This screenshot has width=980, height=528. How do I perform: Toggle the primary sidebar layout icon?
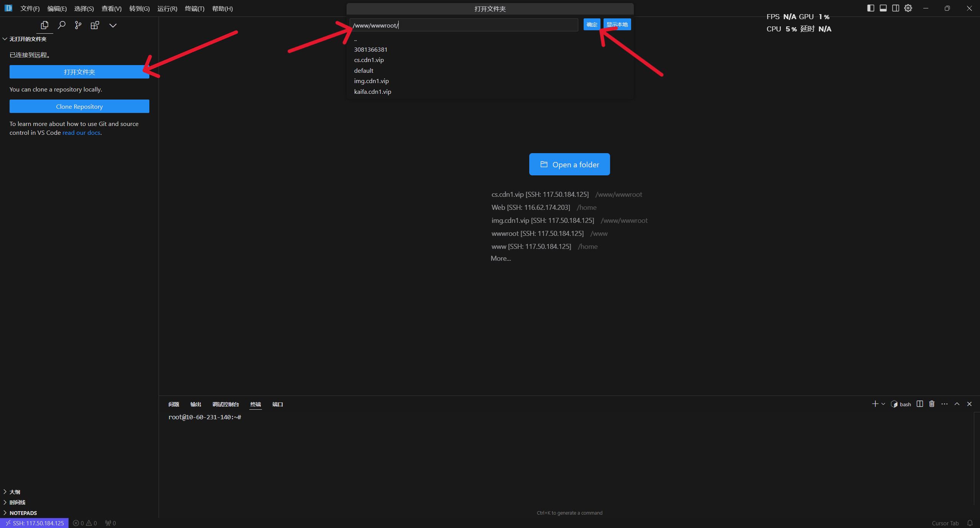point(870,8)
